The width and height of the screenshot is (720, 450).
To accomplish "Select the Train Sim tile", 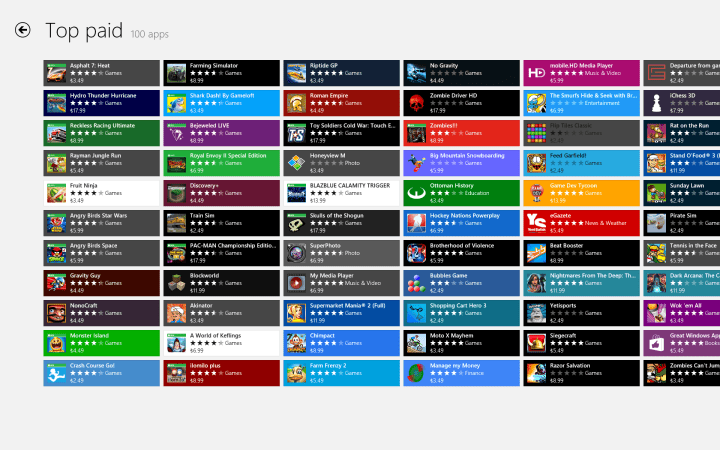I will [221, 223].
